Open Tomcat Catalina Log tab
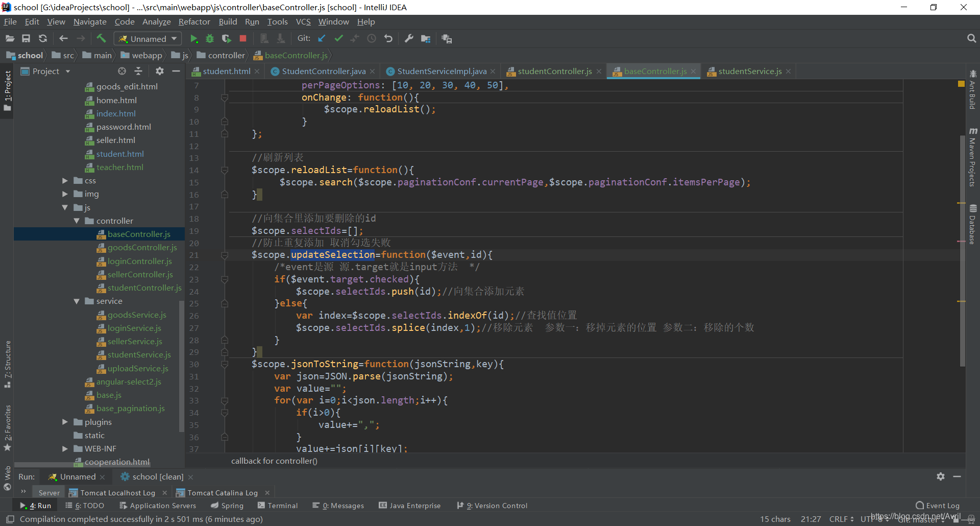 (x=222, y=493)
